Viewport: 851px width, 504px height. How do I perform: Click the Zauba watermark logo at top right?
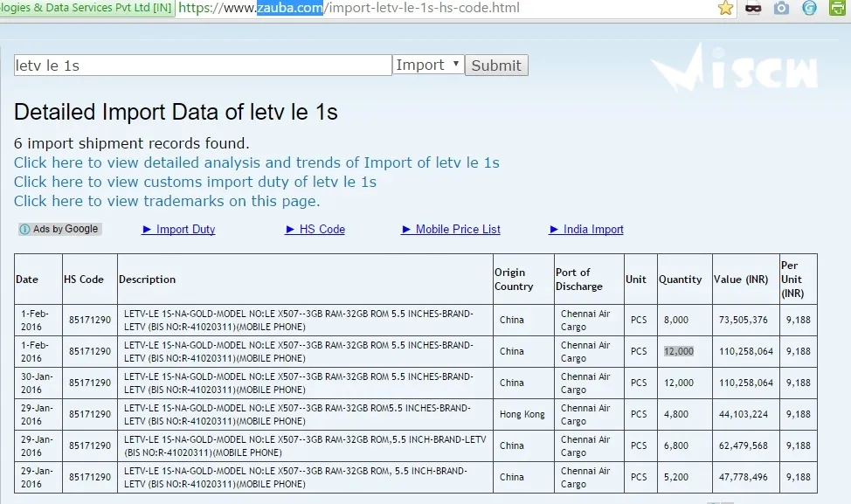[738, 70]
